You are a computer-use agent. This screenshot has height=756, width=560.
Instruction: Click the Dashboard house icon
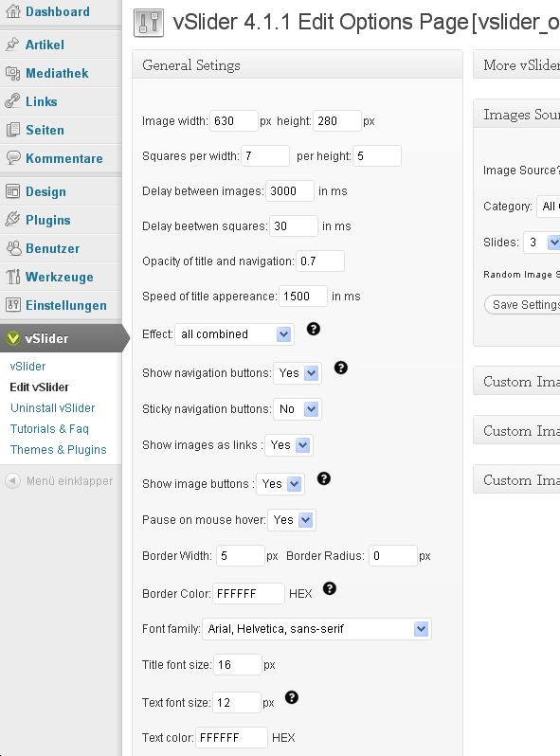(x=13, y=11)
